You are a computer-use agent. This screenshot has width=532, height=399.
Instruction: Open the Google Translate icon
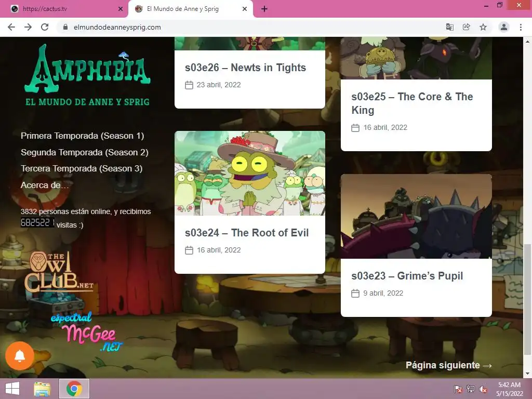pos(450,27)
